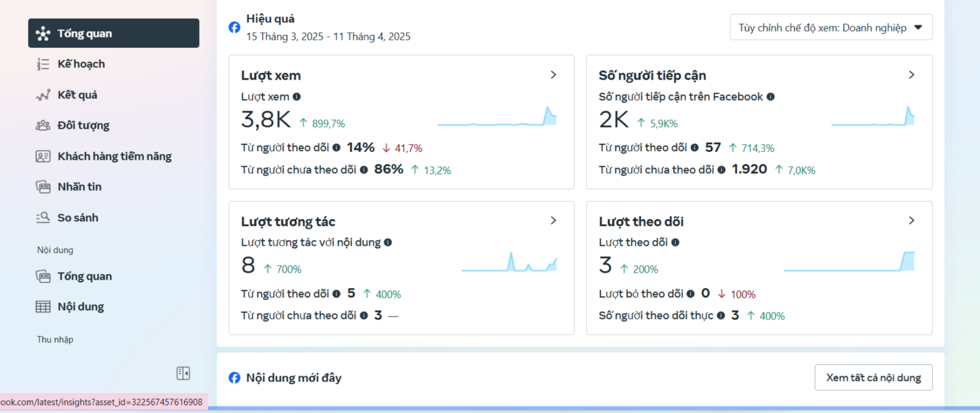Go to Khách hàng tiềm năng section
The width and height of the screenshot is (980, 413).
click(x=114, y=156)
